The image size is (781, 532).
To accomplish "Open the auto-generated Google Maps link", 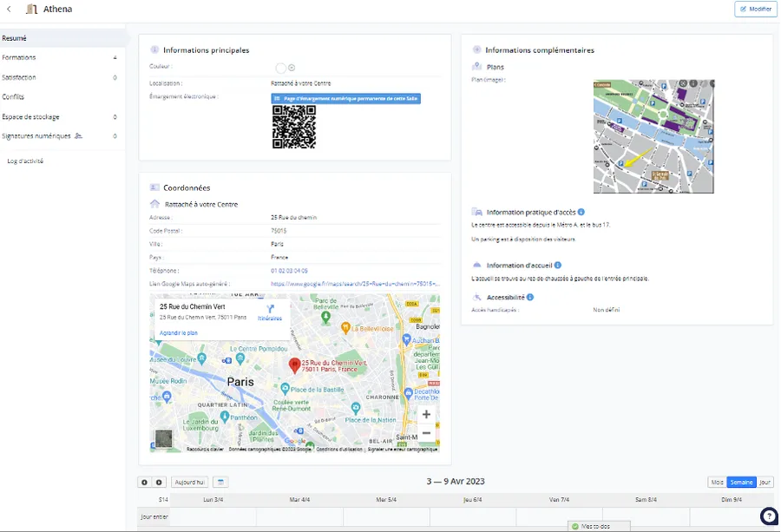I will coord(354,284).
